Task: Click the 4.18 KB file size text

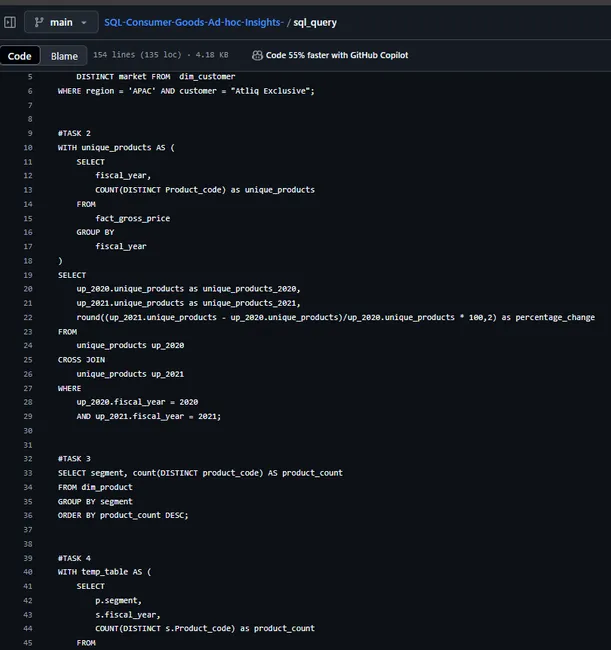Action: (x=212, y=55)
